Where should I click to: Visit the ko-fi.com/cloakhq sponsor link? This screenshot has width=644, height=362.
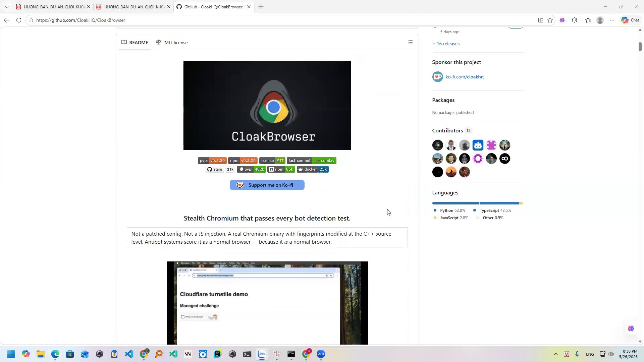tap(465, 77)
